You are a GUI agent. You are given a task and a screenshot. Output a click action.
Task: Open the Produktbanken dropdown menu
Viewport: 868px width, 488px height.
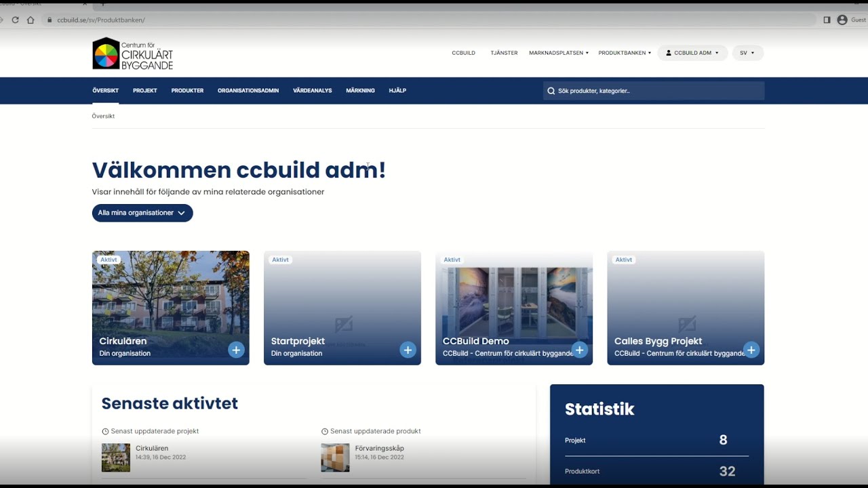click(x=625, y=53)
